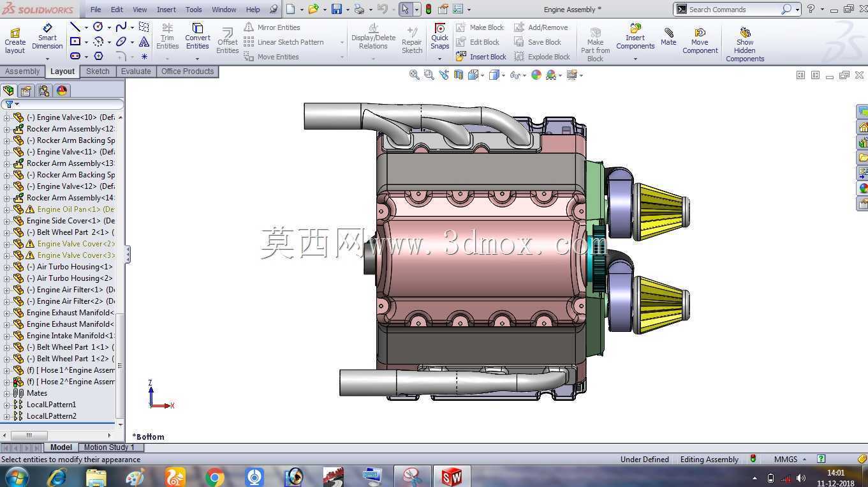The image size is (868, 487).
Task: Click the Search Commands input field
Action: (x=733, y=10)
